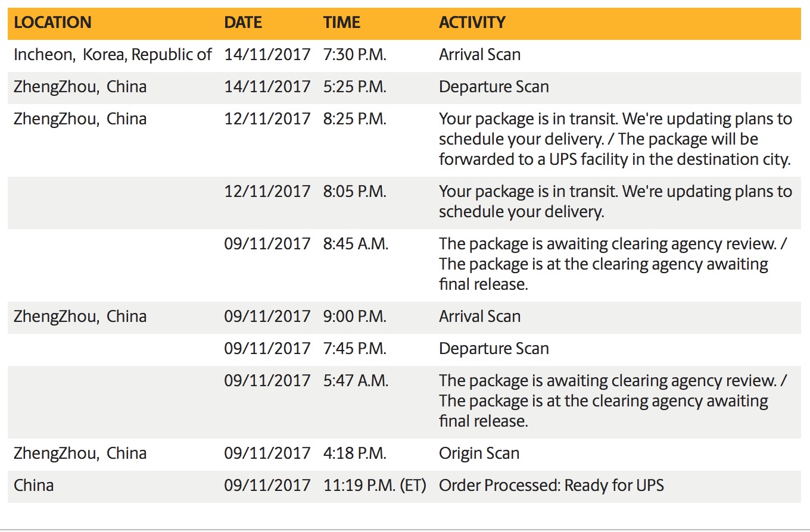The image size is (810, 532).
Task: Click the LOCATION column header
Action: (x=52, y=23)
